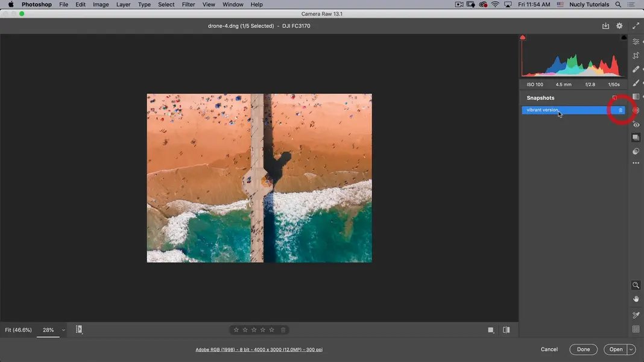The height and width of the screenshot is (362, 644).
Task: Select the Adjustment Brush tool
Action: [x=636, y=83]
